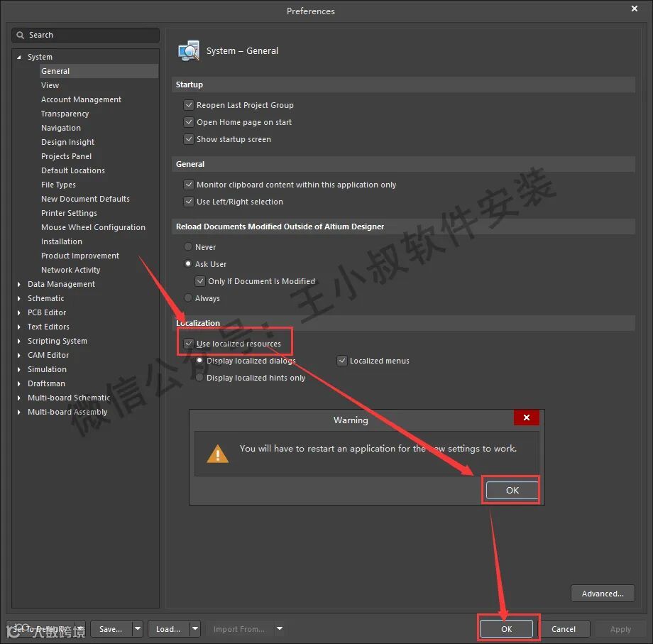653x644 pixels.
Task: Open Network Activity page
Action: [x=71, y=270]
